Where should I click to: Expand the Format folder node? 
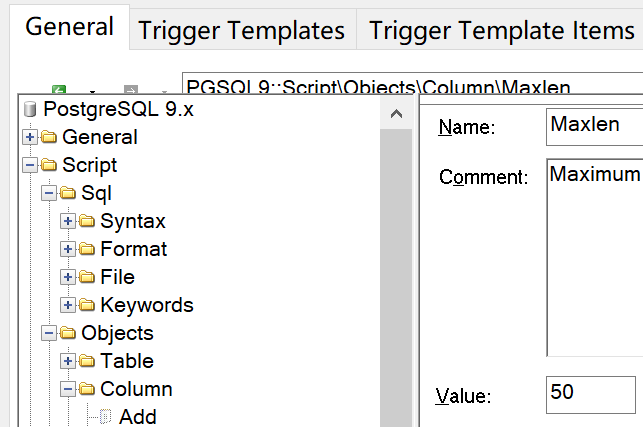pyautogui.click(x=68, y=249)
